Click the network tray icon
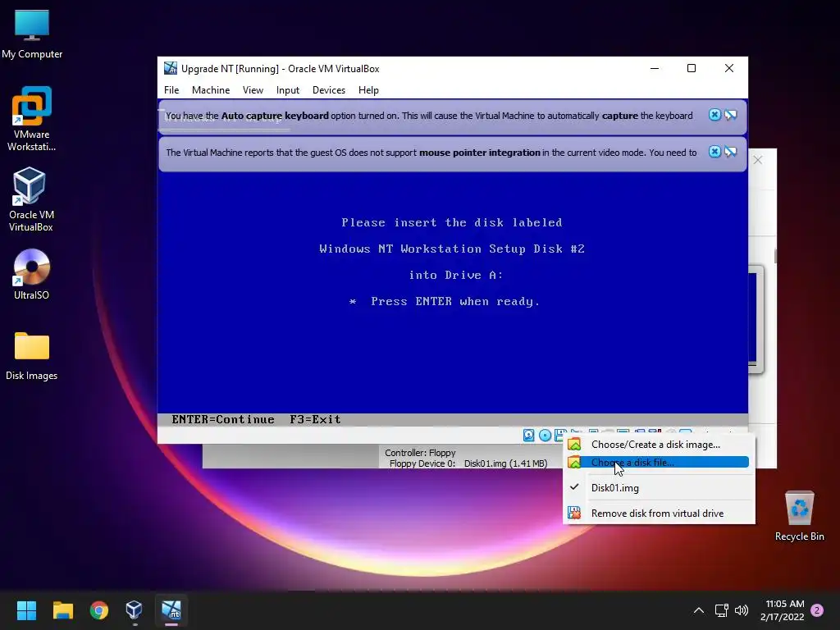This screenshot has width=840, height=630. click(721, 610)
